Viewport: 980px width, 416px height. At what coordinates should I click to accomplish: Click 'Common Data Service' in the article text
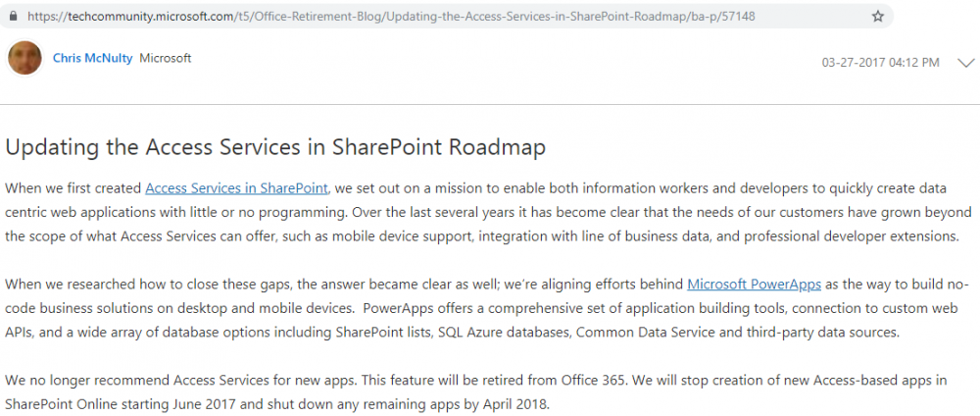click(x=644, y=333)
